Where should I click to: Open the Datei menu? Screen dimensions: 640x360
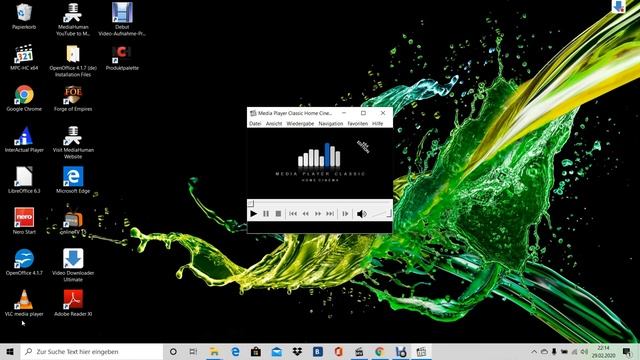click(x=255, y=123)
